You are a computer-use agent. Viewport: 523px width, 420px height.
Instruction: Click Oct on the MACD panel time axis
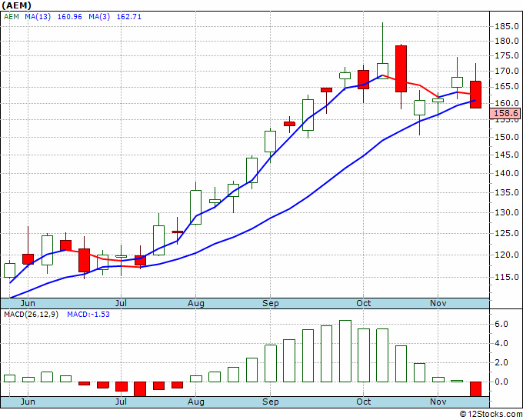click(x=363, y=402)
